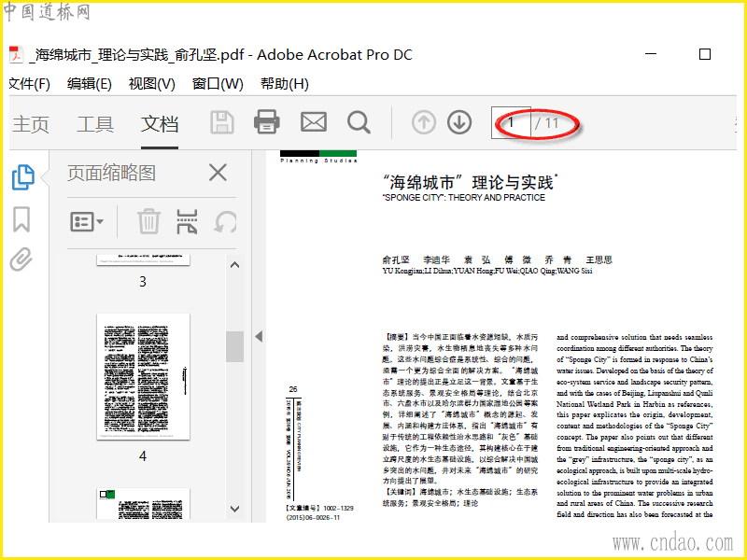Close the 页面缩略图 panel

(x=218, y=173)
